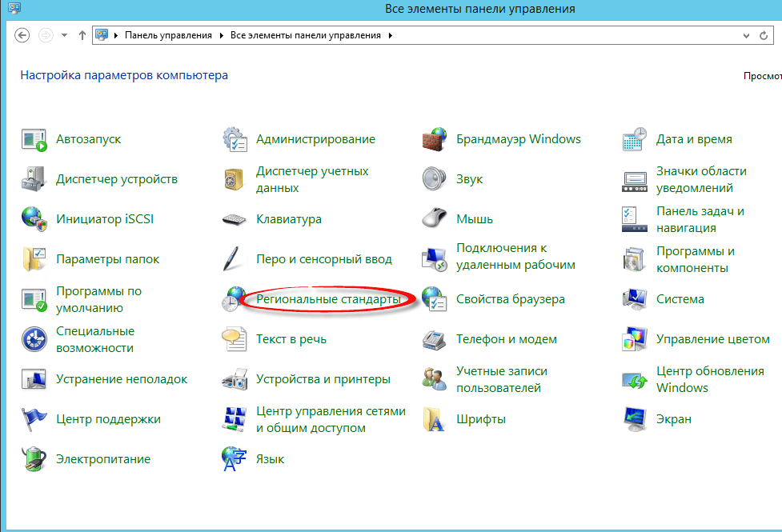The image size is (782, 532).
Task: Click the Шрифты fonts icon
Action: click(x=435, y=419)
